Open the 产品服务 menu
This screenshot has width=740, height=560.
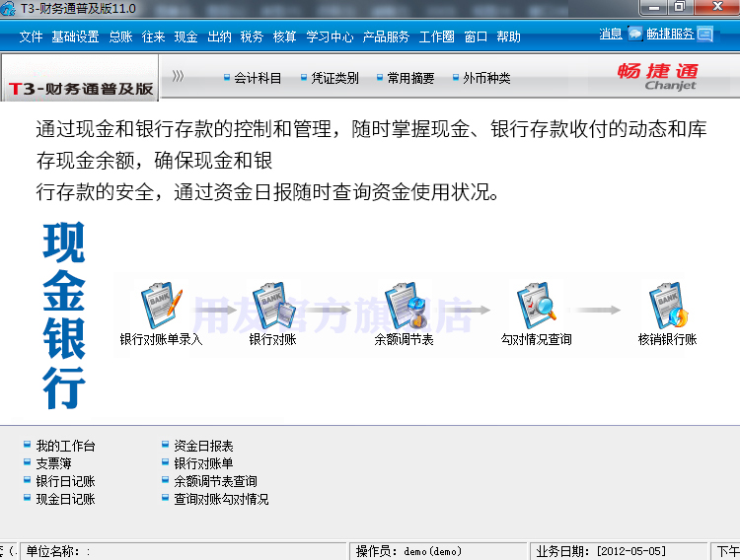pos(386,36)
